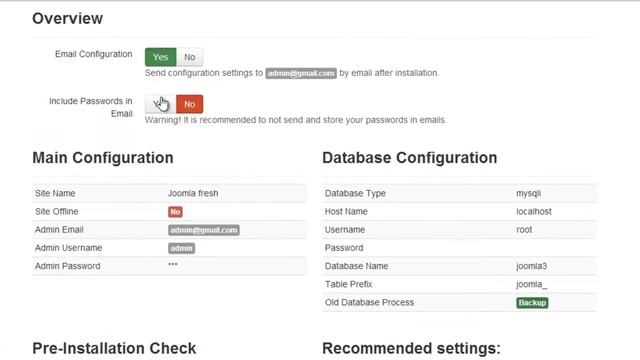The image size is (640, 360).
Task: Click the Database Type label
Action: tap(355, 193)
